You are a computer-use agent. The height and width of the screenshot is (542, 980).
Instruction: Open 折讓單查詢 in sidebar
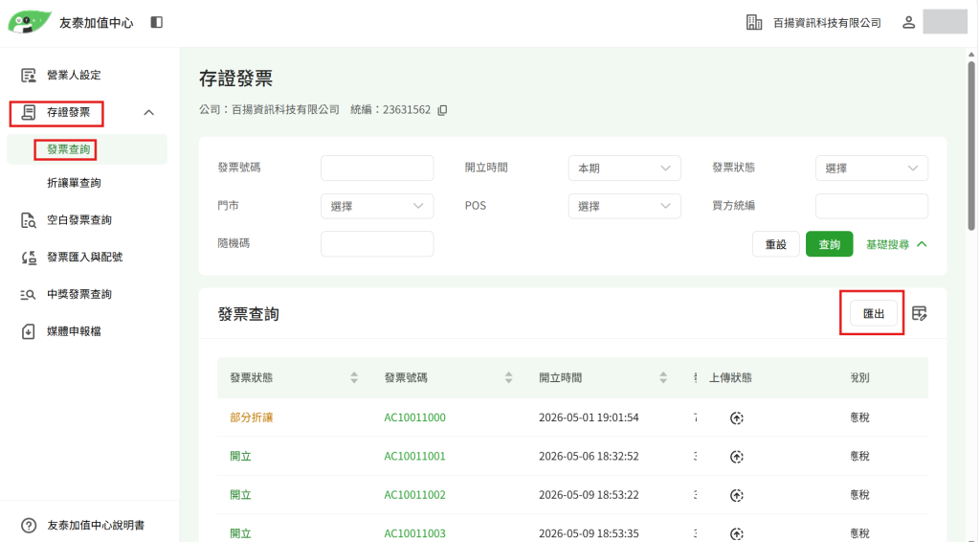74,183
